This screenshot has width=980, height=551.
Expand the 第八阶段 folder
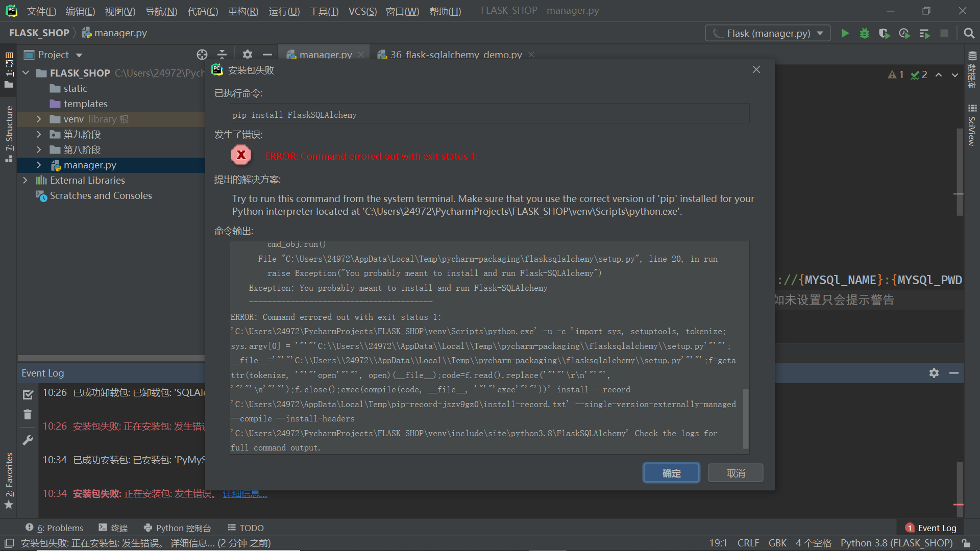[x=39, y=149]
